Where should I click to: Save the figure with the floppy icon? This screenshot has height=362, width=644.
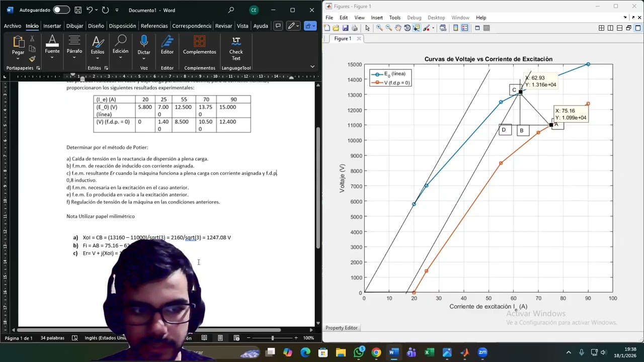click(345, 28)
